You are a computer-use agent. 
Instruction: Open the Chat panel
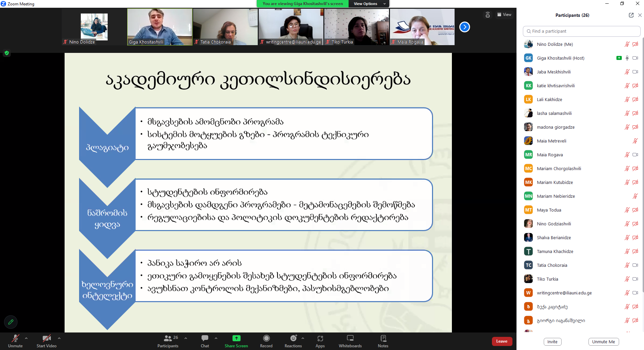205,341
